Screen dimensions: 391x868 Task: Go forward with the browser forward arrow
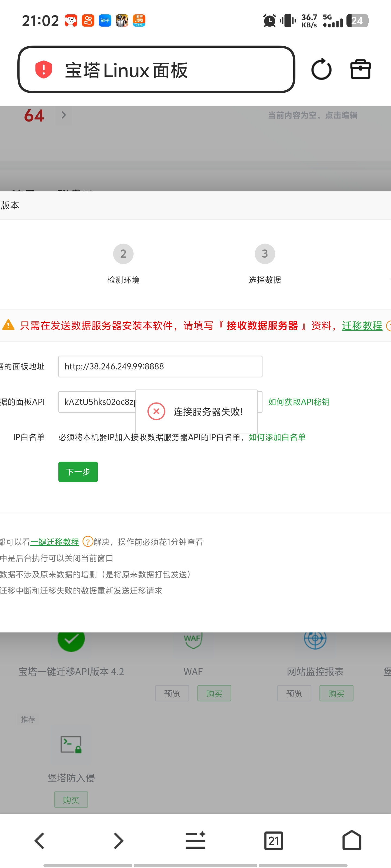pyautogui.click(x=118, y=841)
